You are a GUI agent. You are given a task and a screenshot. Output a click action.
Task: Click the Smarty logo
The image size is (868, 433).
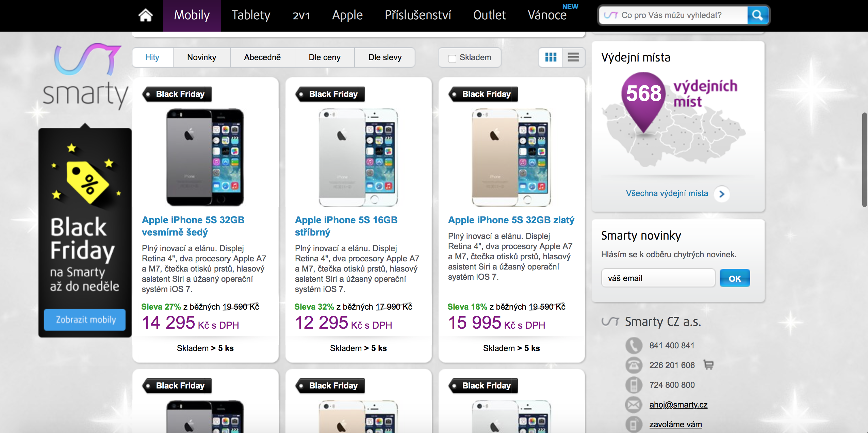(86, 76)
